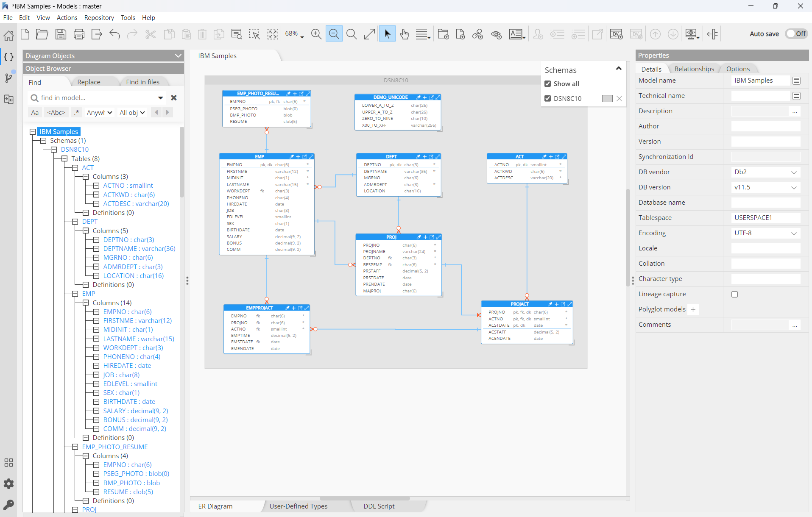Switch to the DDL Script tab
Viewport: 812px width, 517px height.
click(x=379, y=506)
